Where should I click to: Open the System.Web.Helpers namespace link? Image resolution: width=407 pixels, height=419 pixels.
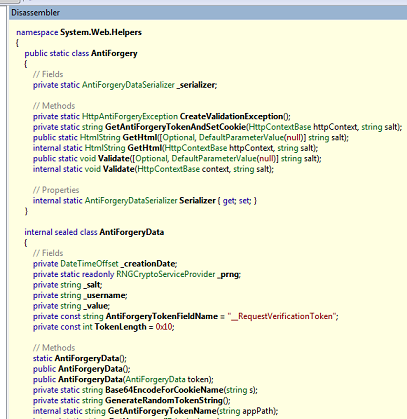coord(101,32)
